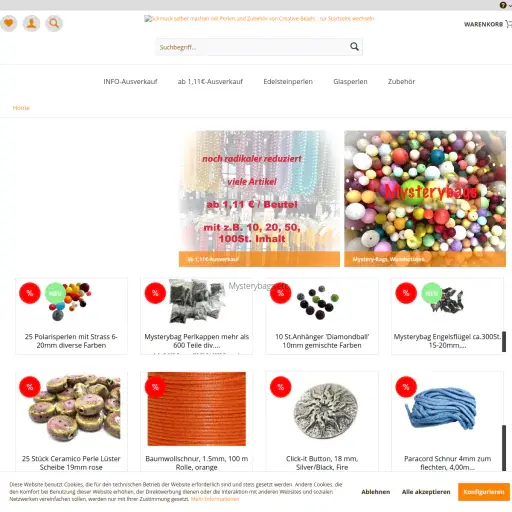Click the red percent badge on Polarisperlen
This screenshot has width=512, height=512.
tap(30, 293)
